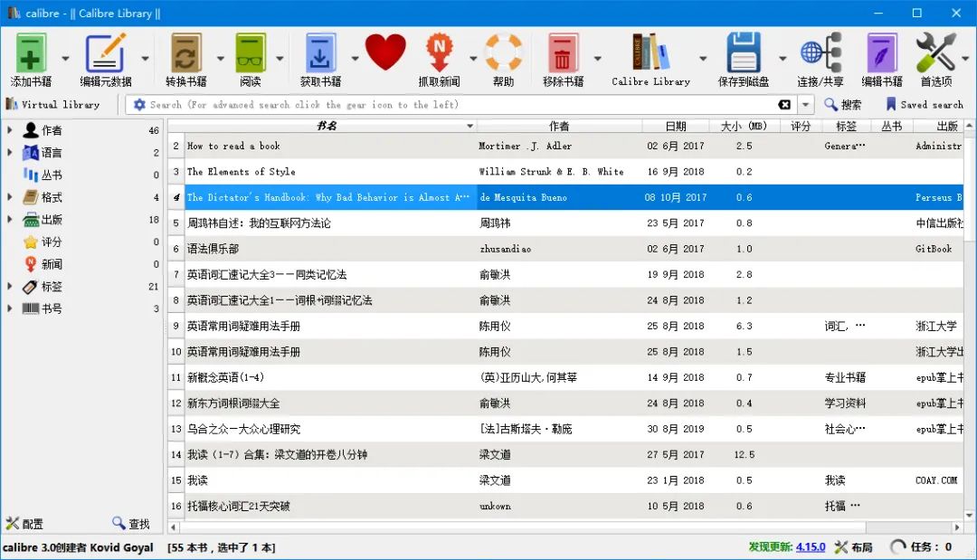The height and width of the screenshot is (560, 977).
Task: Open Help lifebuoy icon
Action: point(504,52)
